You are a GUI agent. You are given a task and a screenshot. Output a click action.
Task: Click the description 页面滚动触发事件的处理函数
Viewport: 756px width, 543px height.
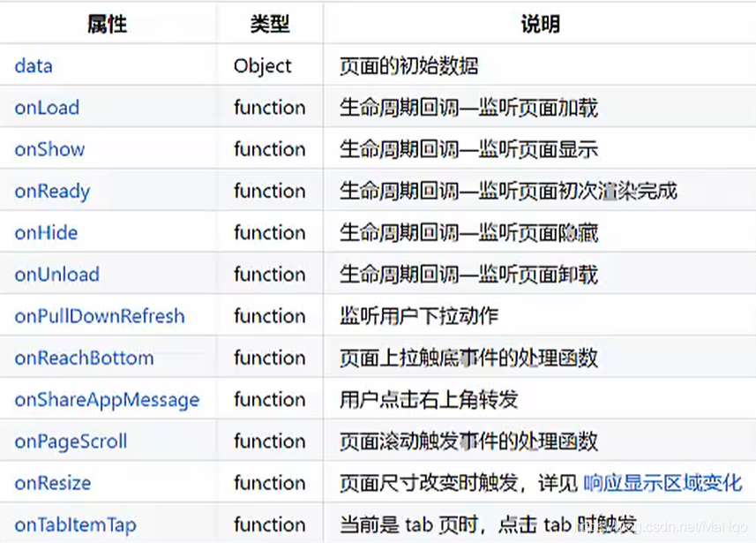[468, 441]
